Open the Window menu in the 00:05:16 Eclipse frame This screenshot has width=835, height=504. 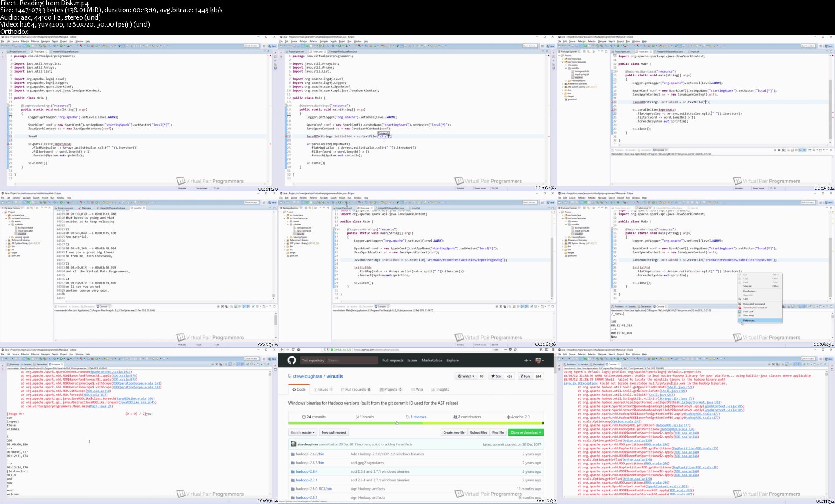coord(60,198)
